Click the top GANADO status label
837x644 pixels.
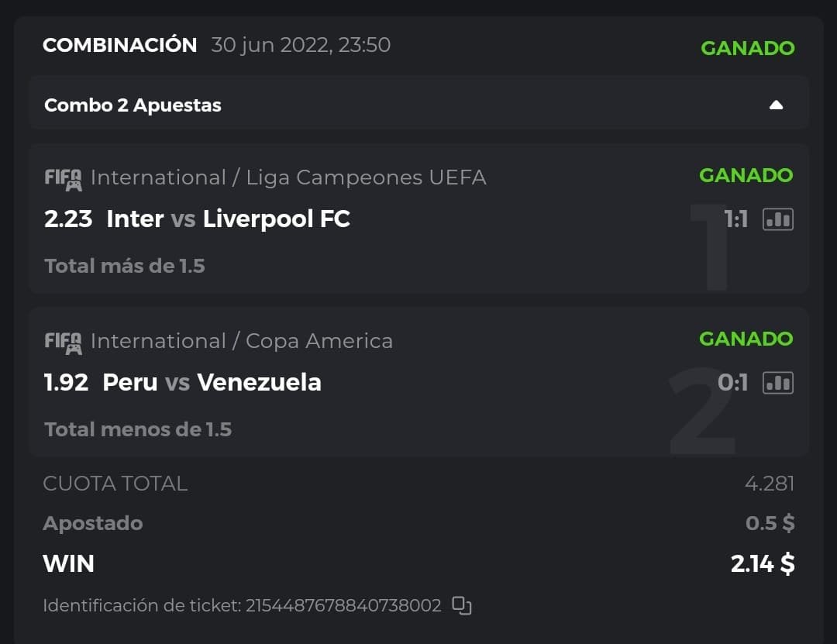[747, 48]
